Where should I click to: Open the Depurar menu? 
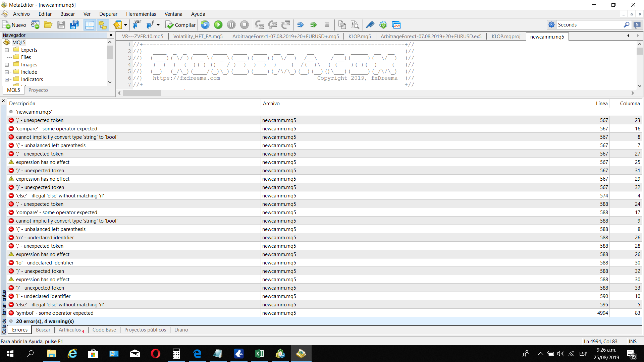[108, 14]
